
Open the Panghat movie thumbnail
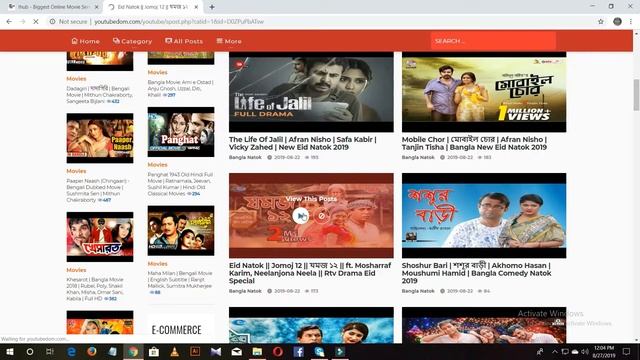pyautogui.click(x=181, y=132)
